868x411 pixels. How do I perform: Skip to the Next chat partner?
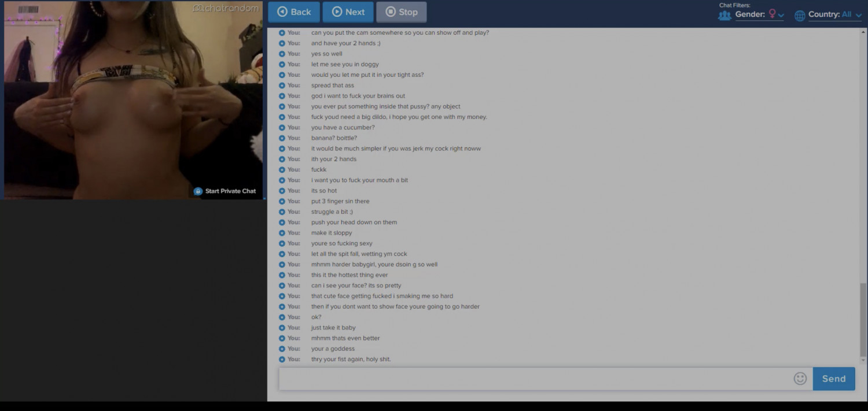click(x=348, y=12)
